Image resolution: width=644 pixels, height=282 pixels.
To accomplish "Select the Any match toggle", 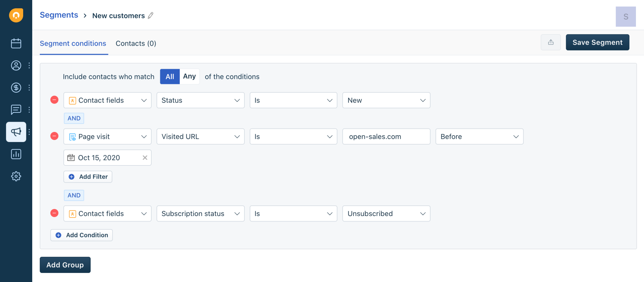I will (x=189, y=76).
